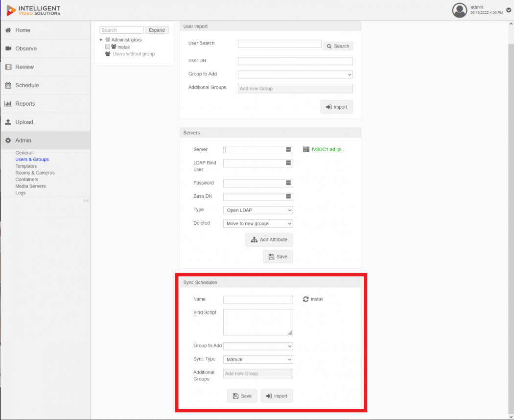The width and height of the screenshot is (514, 420).
Task: Open the Rooms & Cameras page
Action: (35, 173)
